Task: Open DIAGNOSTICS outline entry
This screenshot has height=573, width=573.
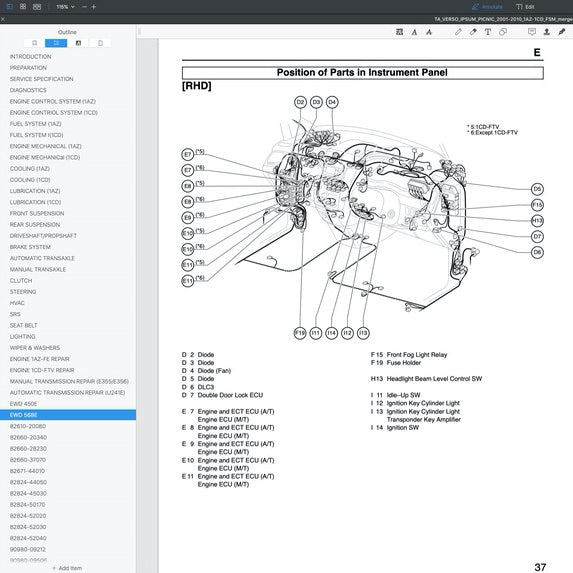Action: [x=28, y=90]
